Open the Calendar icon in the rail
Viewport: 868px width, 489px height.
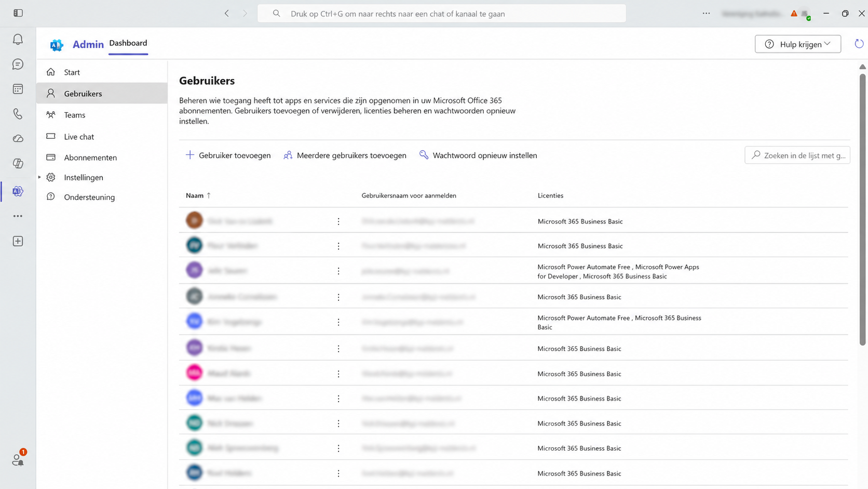pyautogui.click(x=18, y=89)
